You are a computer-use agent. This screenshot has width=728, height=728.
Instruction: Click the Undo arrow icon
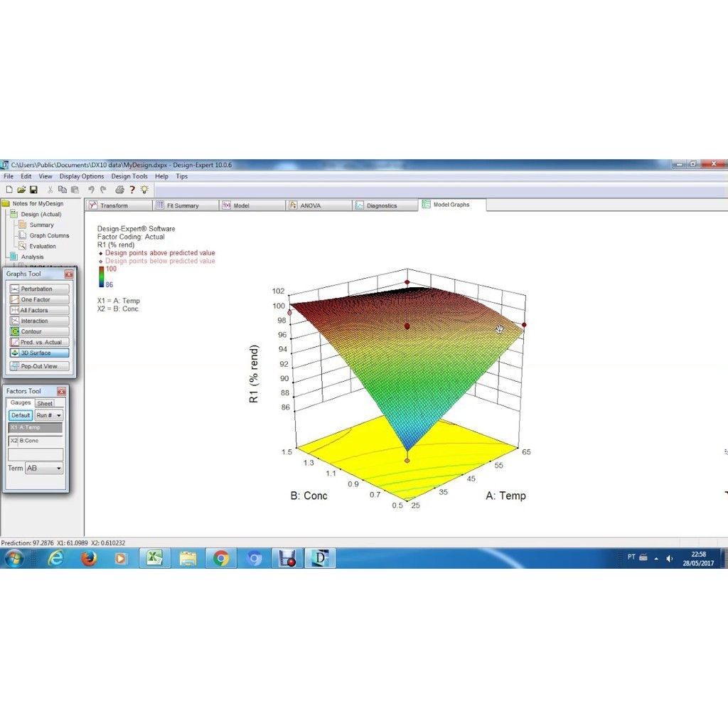point(91,190)
